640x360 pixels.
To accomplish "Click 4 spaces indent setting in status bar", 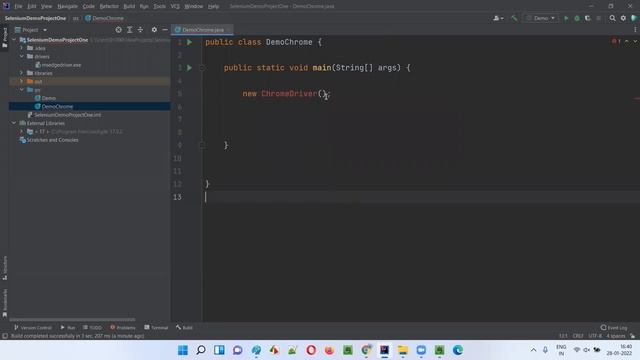I will pos(616,336).
